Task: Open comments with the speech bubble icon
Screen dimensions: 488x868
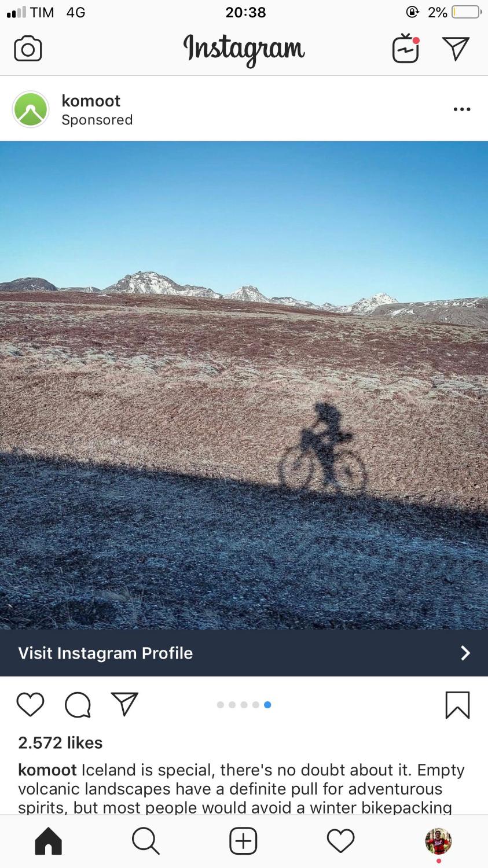Action: click(78, 705)
